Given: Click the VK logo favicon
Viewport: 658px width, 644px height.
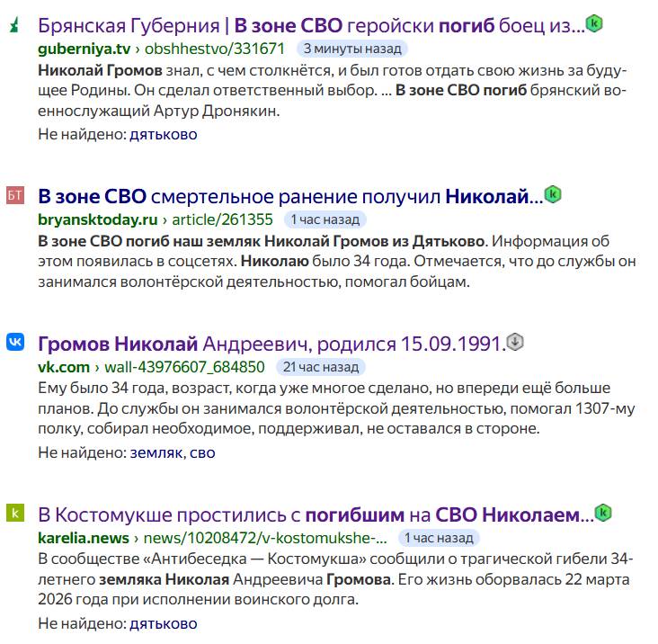Looking at the screenshot, I should 15,344.
